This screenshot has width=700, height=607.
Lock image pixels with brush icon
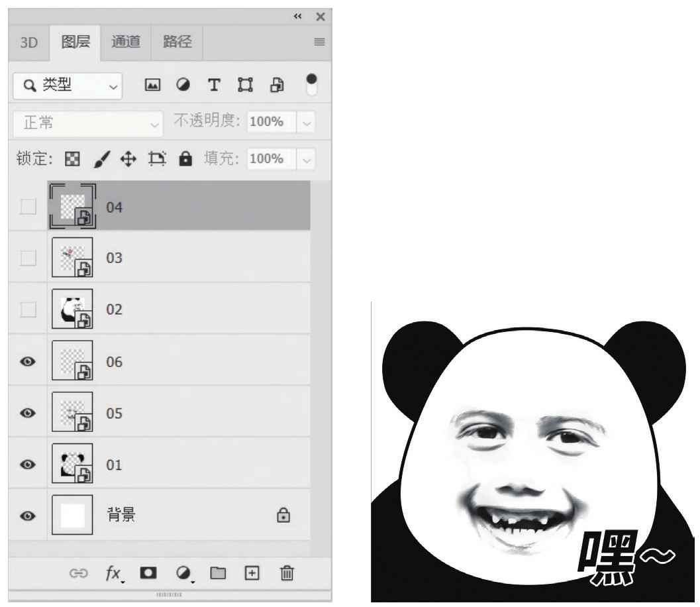[102, 159]
